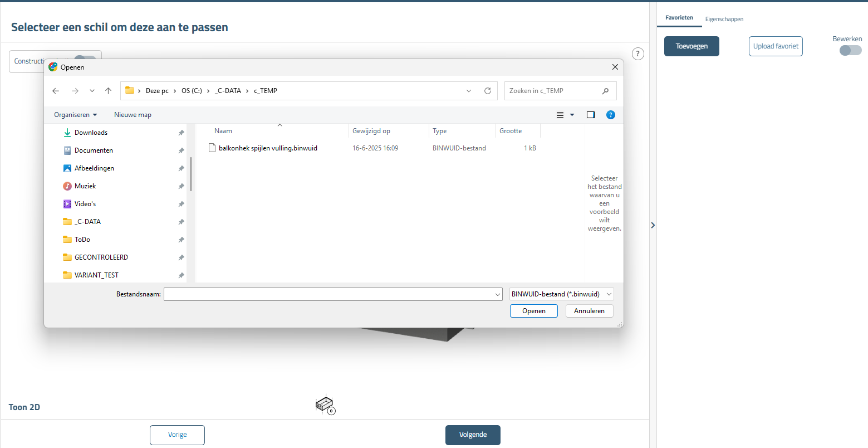868x448 pixels.
Task: Switch to the Eigenschappen tab
Action: pos(724,19)
